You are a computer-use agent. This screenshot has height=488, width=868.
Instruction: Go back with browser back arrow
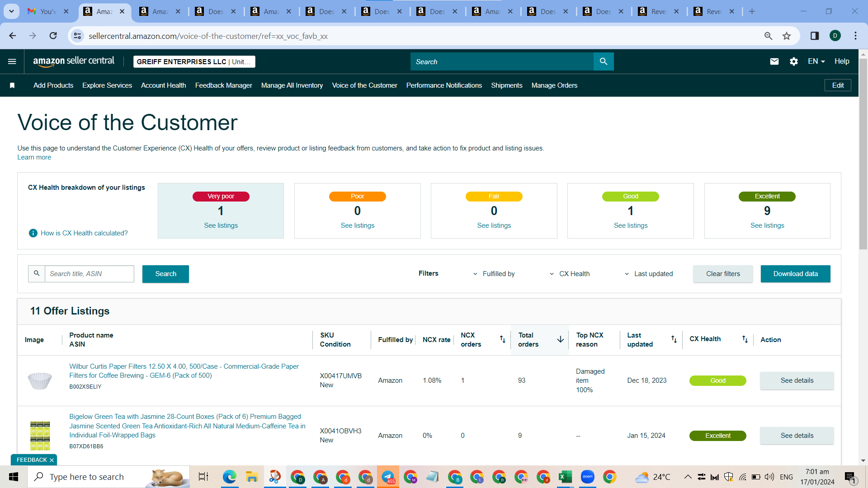[x=13, y=36]
